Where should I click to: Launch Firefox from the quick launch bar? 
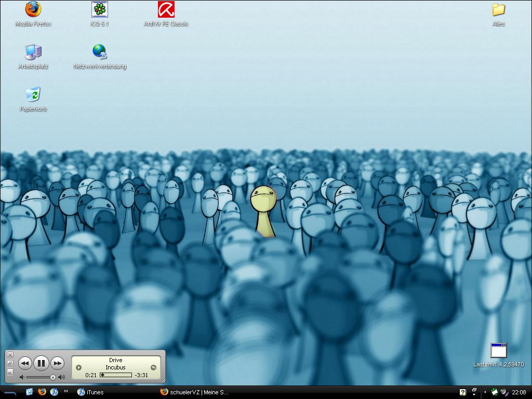(42, 392)
